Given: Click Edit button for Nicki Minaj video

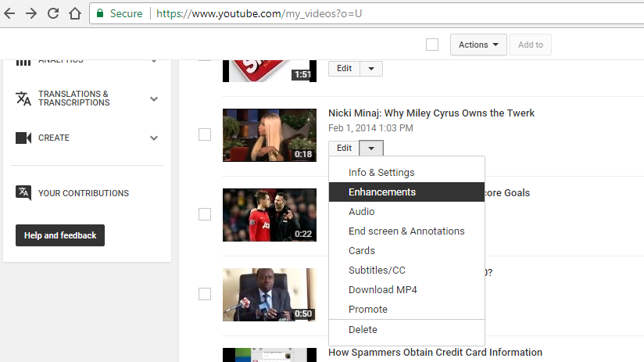Looking at the screenshot, I should click(x=344, y=148).
